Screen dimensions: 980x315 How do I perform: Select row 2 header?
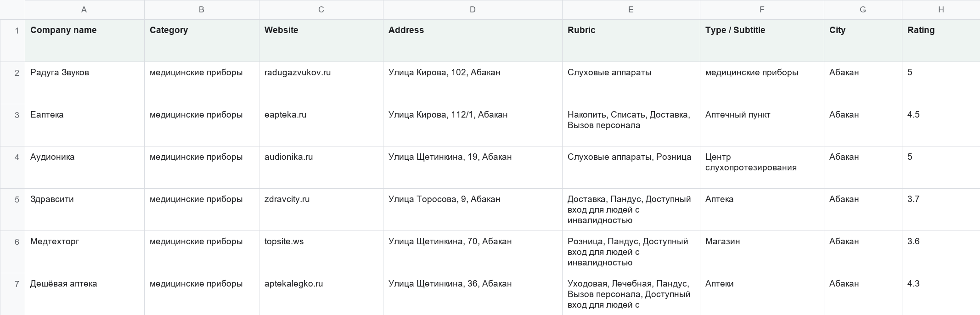pos(12,83)
